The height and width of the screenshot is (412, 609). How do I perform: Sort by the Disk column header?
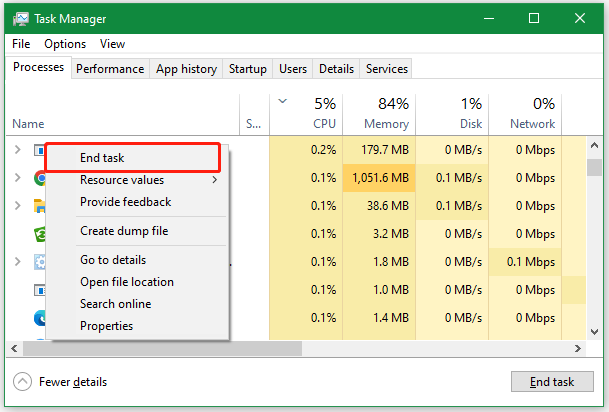tap(452, 115)
